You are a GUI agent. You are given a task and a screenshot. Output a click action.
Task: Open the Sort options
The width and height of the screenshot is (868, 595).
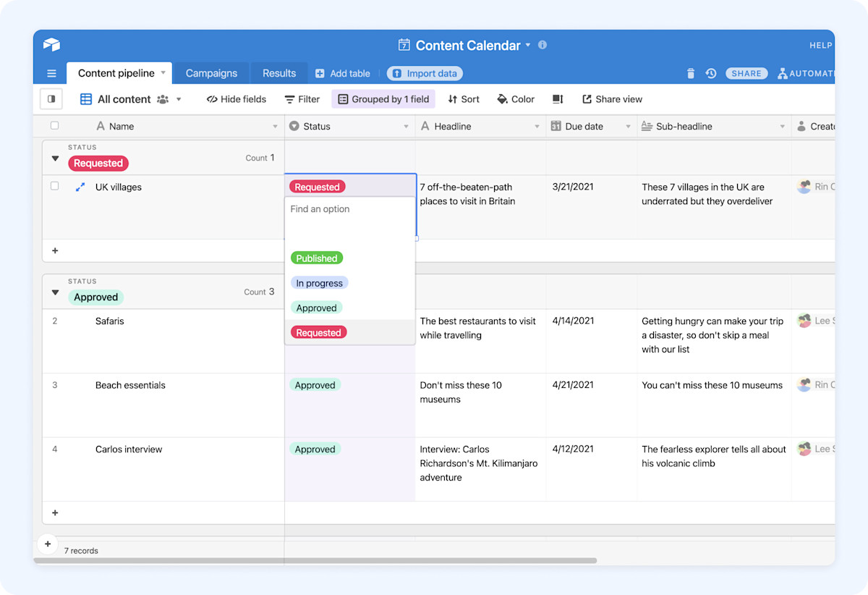coord(463,99)
